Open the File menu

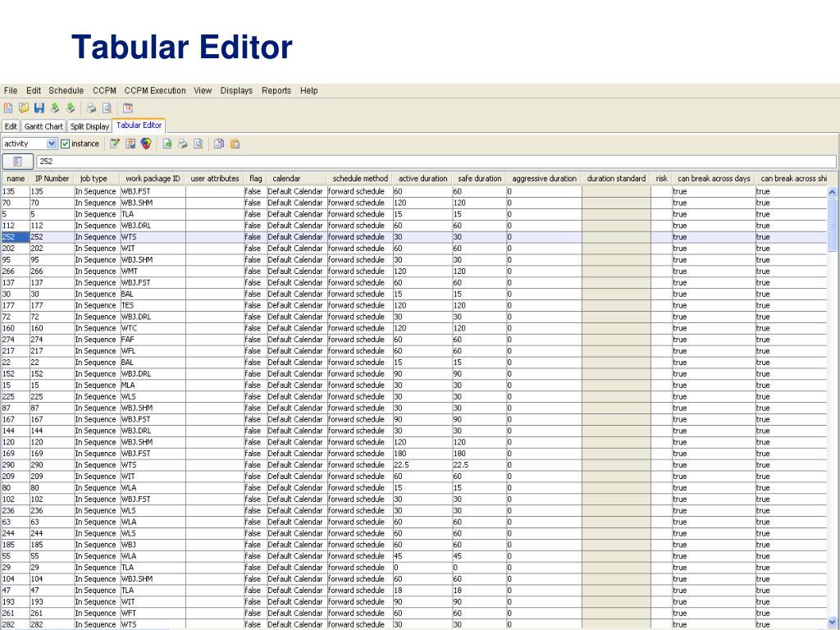11,90
